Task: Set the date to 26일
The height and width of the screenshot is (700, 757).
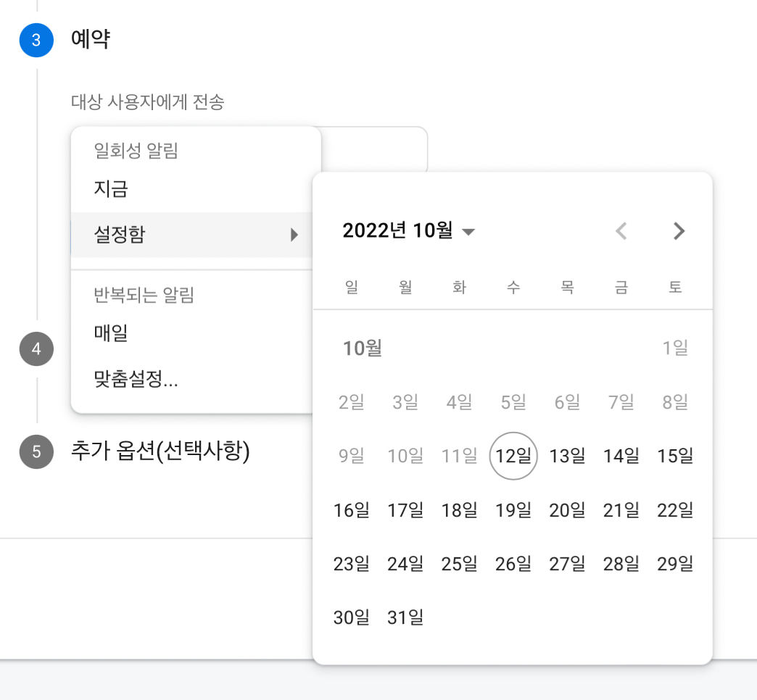Action: 513,564
